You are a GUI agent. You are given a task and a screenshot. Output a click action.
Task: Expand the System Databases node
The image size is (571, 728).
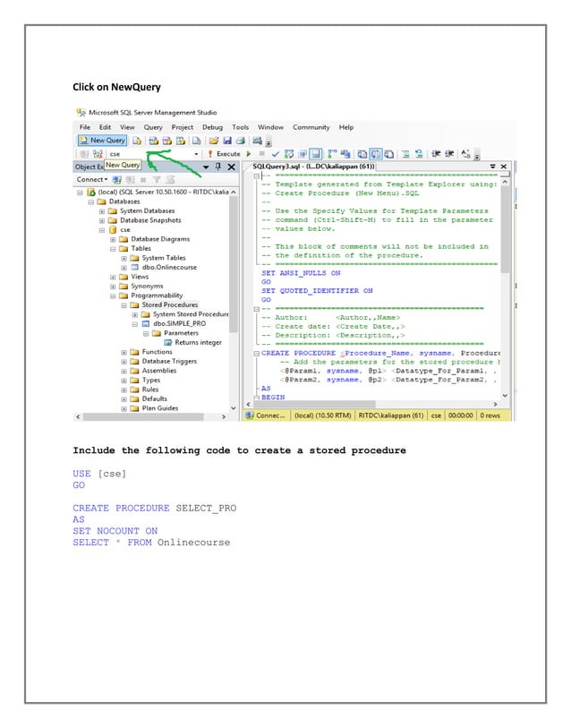coord(102,211)
